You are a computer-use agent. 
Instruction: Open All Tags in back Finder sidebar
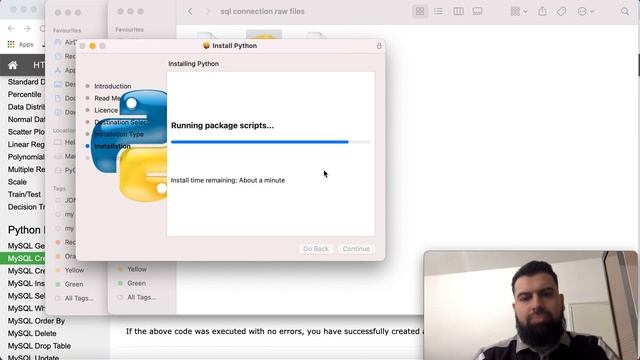79,298
